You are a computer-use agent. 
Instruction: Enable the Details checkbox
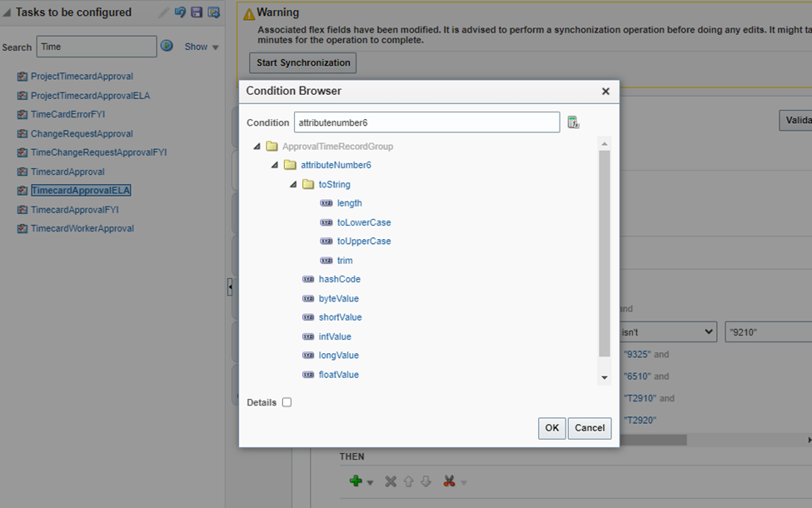coord(288,402)
